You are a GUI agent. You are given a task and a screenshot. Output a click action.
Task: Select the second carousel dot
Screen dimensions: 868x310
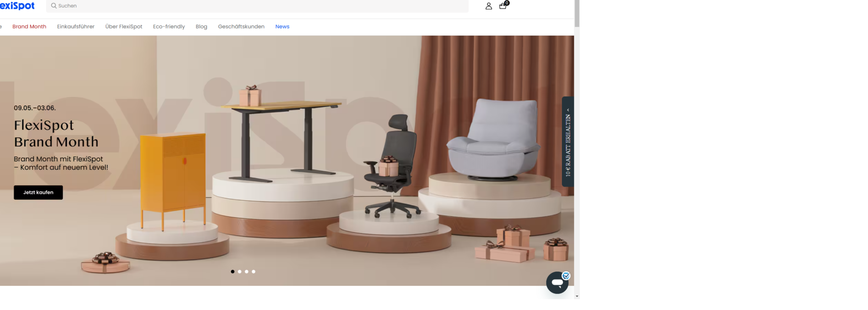pyautogui.click(x=239, y=271)
